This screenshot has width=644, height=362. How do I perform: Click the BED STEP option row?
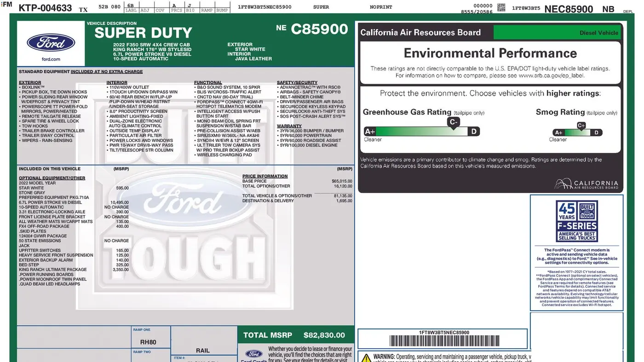coord(74,265)
